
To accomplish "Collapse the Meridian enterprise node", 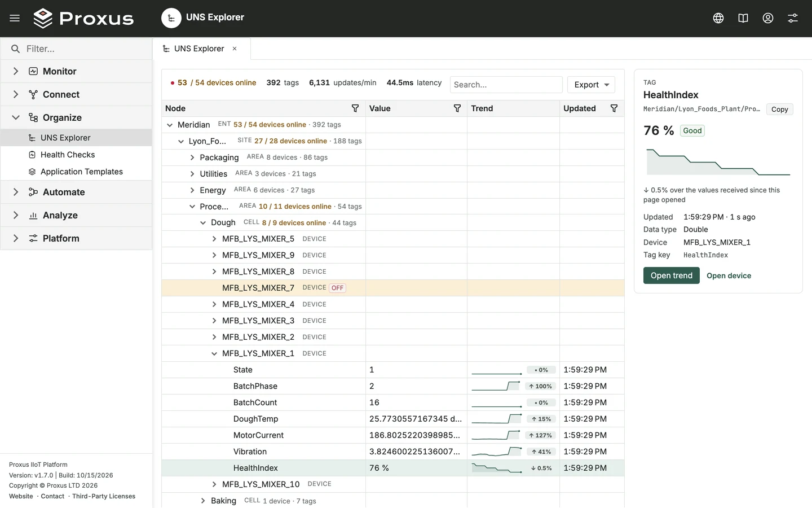I will click(x=170, y=125).
